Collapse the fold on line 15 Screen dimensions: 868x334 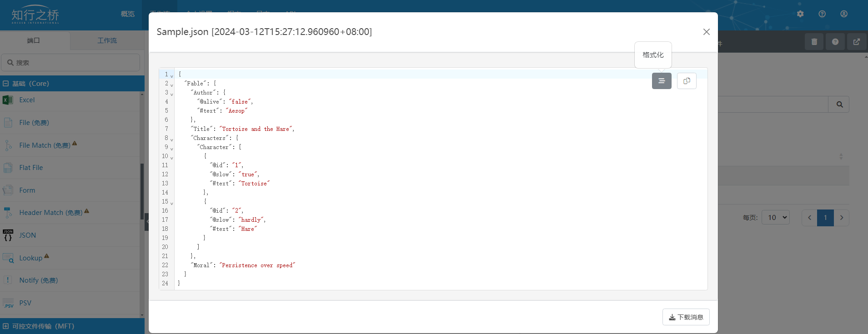coord(171,203)
